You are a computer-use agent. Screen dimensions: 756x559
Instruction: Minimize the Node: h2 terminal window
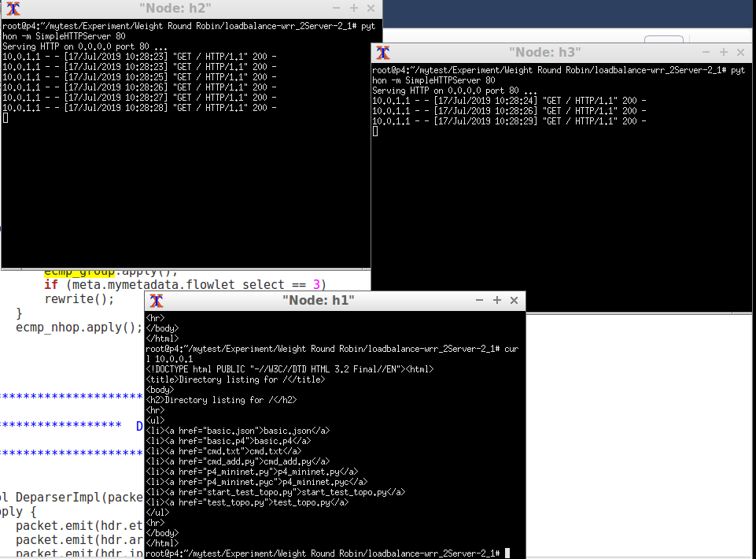(x=337, y=9)
